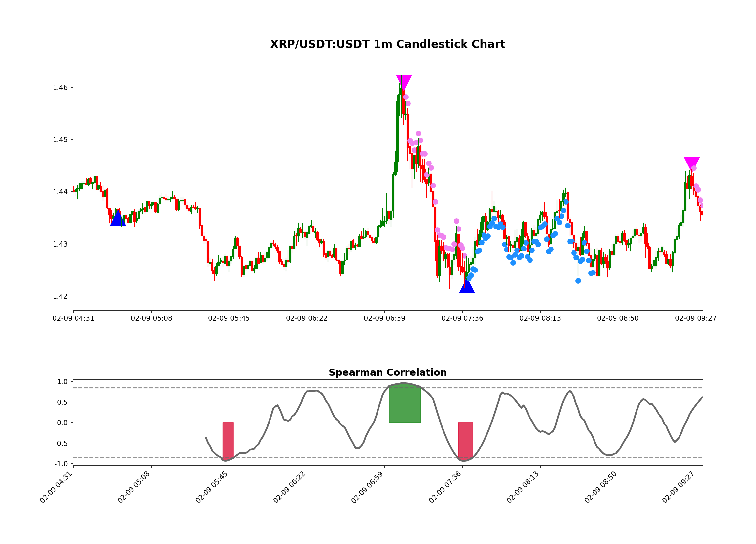Click the 1.42 price axis label
Screen dimensions: 756x544
coord(60,296)
